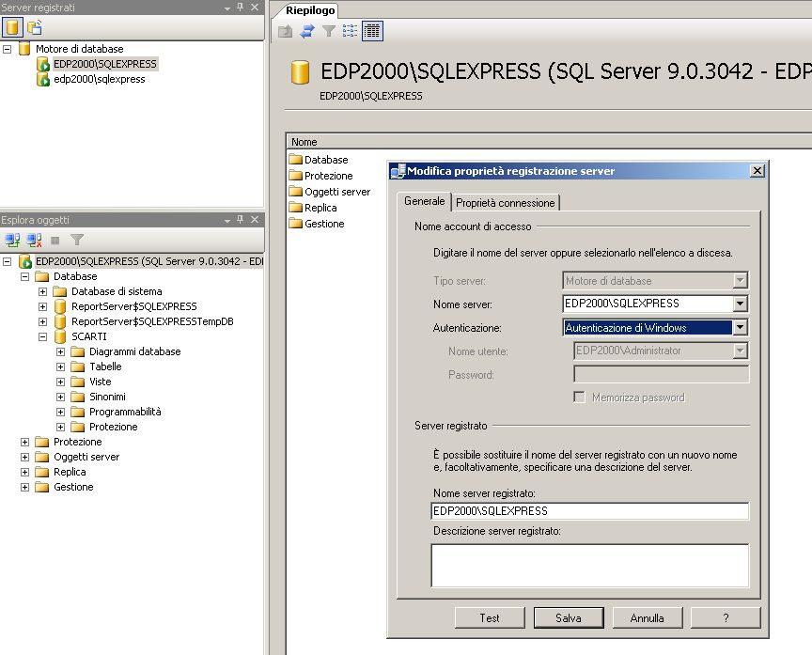Image resolution: width=812 pixels, height=655 pixels.
Task: Expand the Tabelle folder
Action: (x=60, y=366)
